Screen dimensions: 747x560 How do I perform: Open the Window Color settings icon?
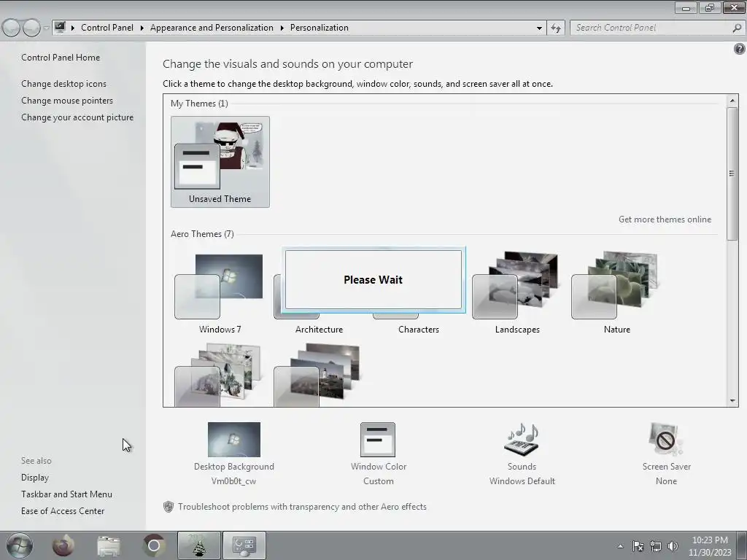[x=378, y=440]
